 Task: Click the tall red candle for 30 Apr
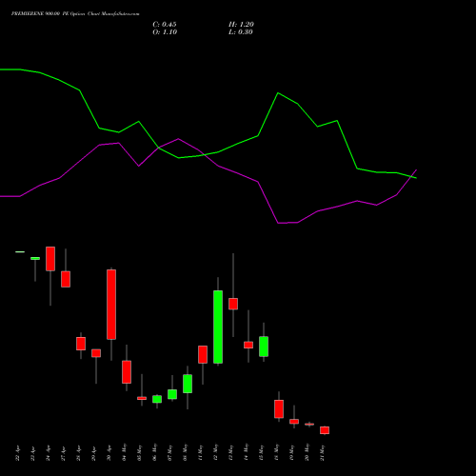[x=111, y=305]
